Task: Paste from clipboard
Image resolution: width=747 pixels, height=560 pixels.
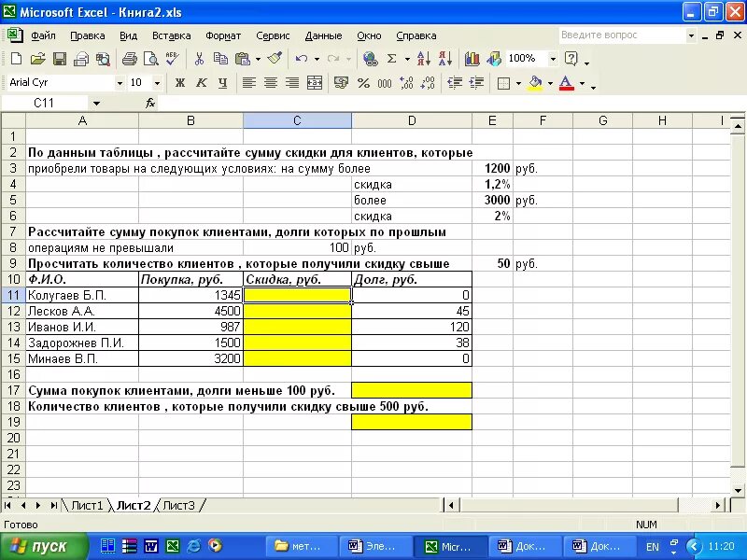Action: pyautogui.click(x=243, y=59)
